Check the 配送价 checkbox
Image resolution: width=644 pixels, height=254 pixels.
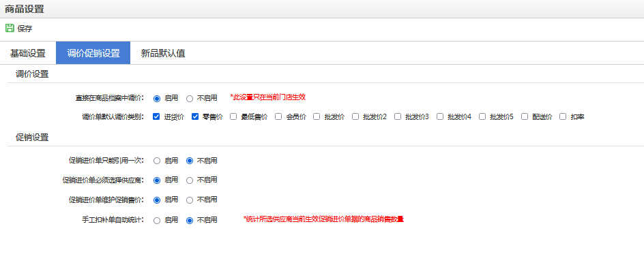click(x=525, y=116)
